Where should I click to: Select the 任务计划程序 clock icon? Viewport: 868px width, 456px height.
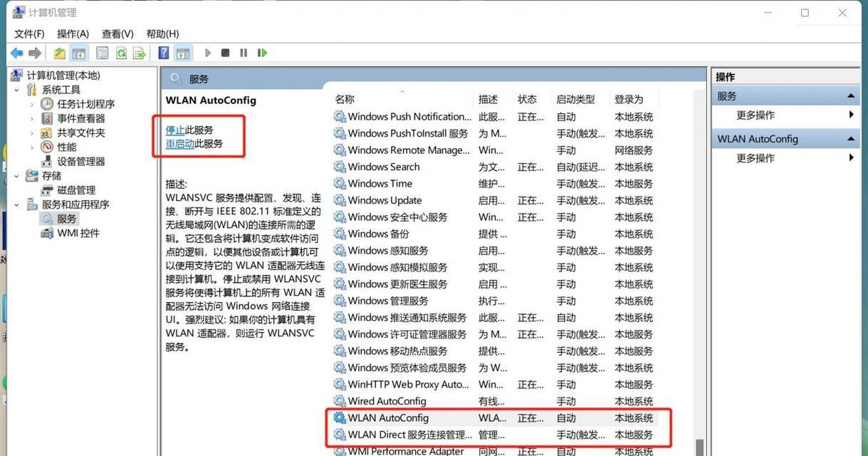(47, 104)
